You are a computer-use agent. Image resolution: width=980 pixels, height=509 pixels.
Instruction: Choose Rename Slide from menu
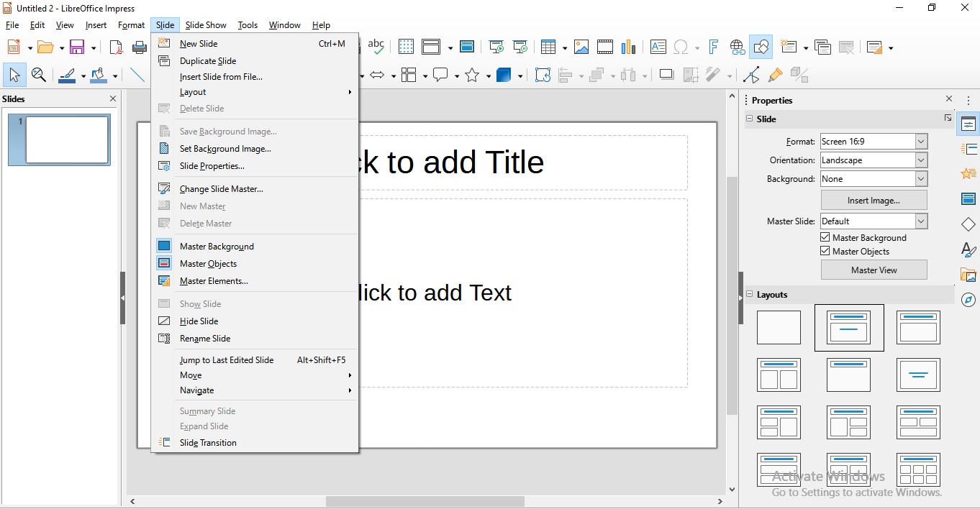[x=255, y=339]
